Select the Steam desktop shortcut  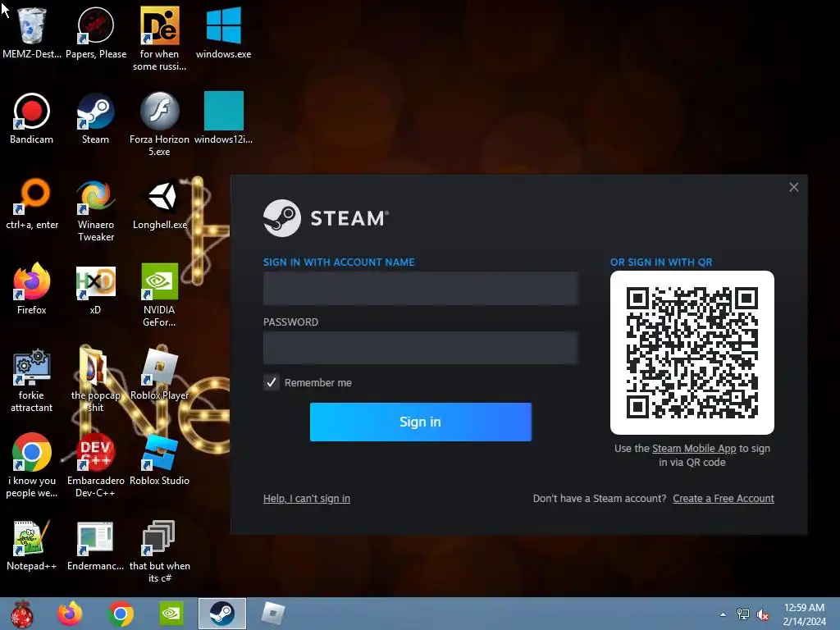pos(95,118)
